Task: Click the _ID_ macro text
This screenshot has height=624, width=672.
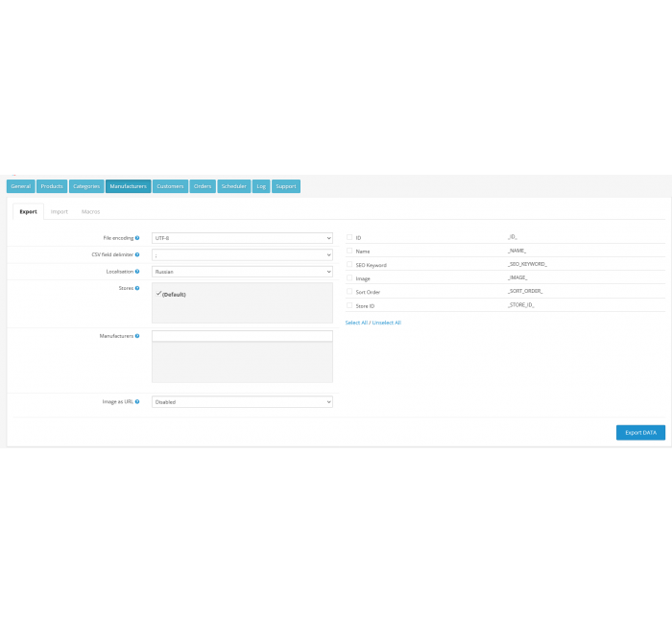Action: tap(512, 236)
